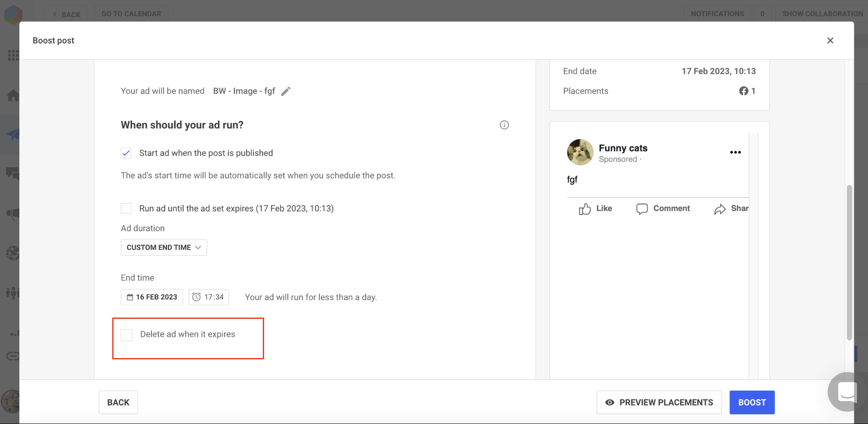Open user avatar in sidebar bottom
868x424 pixels.
tap(11, 401)
